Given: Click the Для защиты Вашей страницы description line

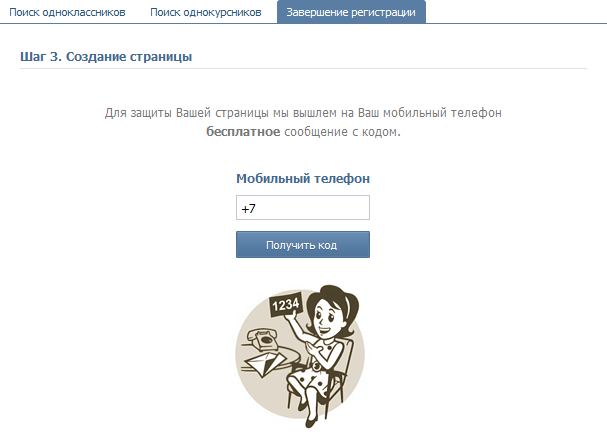Looking at the screenshot, I should 303,113.
